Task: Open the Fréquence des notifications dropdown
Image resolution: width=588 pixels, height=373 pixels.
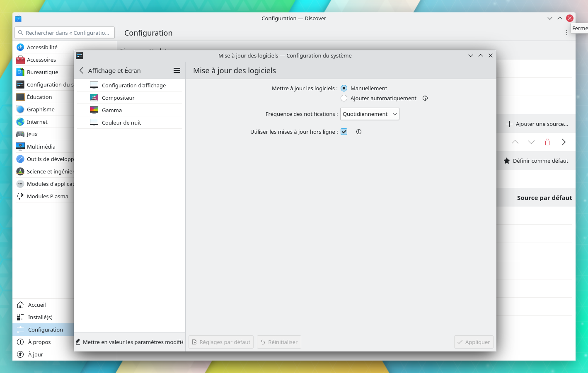Action: pyautogui.click(x=370, y=114)
